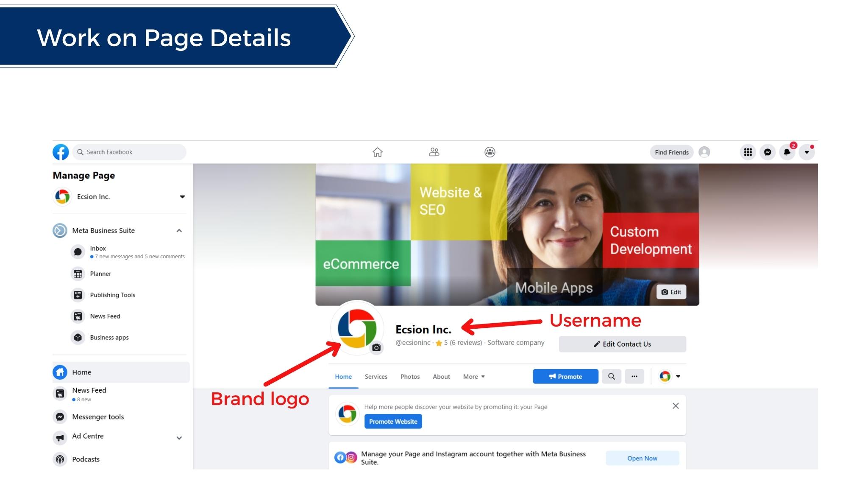This screenshot has height=492, width=868.
Task: Click the Podcasts icon in sidebar
Action: coord(60,459)
